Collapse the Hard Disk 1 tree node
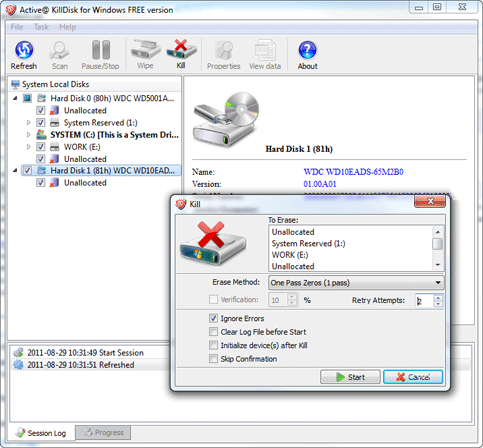Viewport: 483px width, 448px height. point(15,171)
